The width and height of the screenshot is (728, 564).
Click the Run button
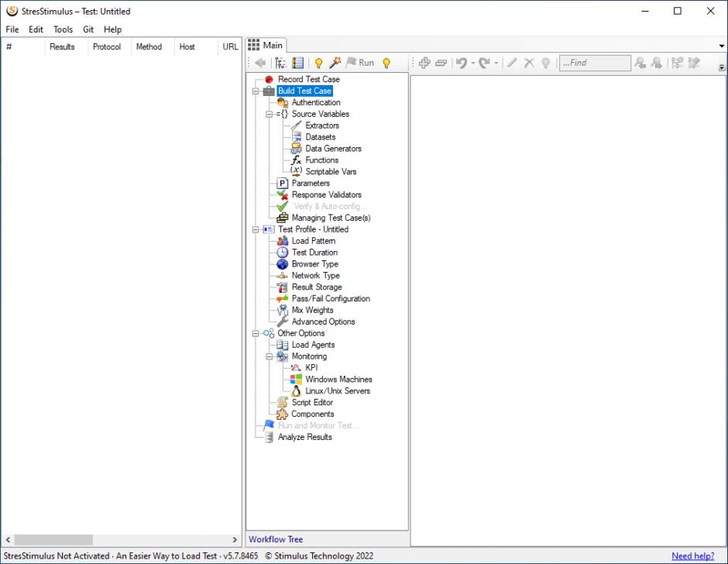pyautogui.click(x=360, y=63)
